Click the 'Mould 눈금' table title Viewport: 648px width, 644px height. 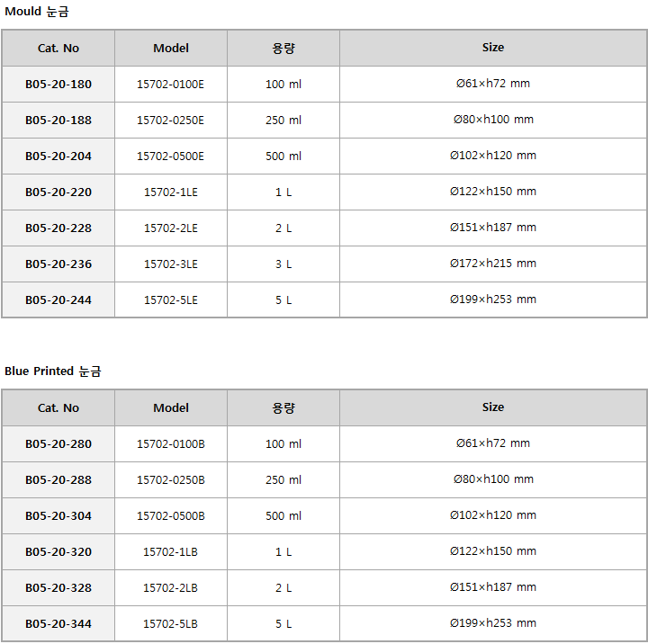36,11
